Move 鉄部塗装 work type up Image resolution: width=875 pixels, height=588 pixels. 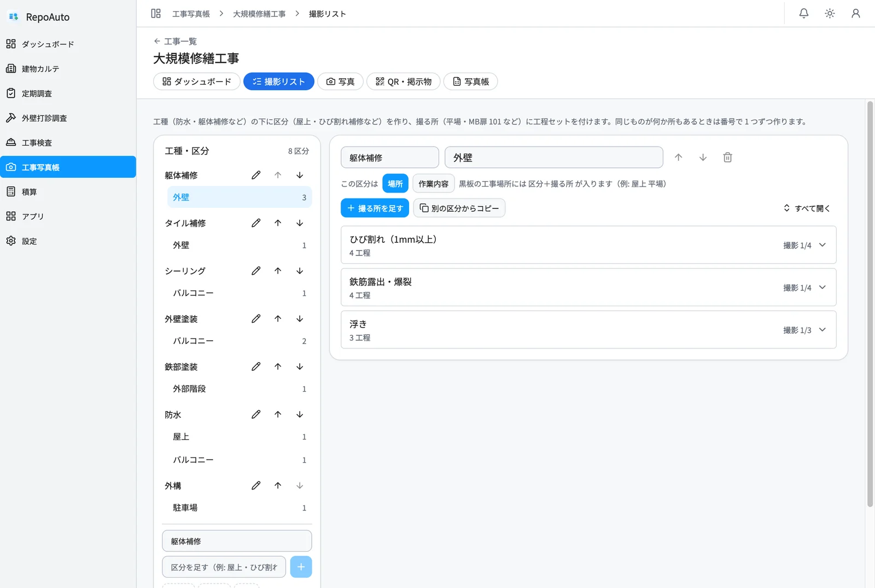[x=278, y=366]
